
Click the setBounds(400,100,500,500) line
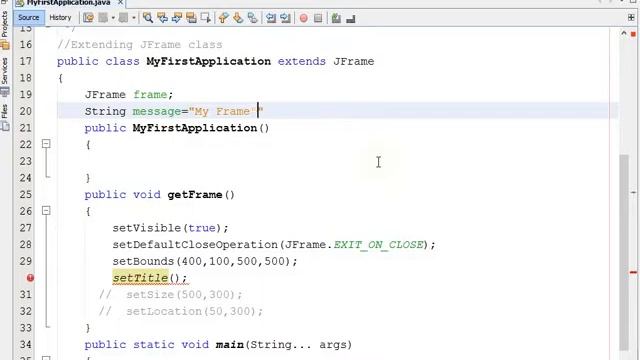pyautogui.click(x=205, y=261)
